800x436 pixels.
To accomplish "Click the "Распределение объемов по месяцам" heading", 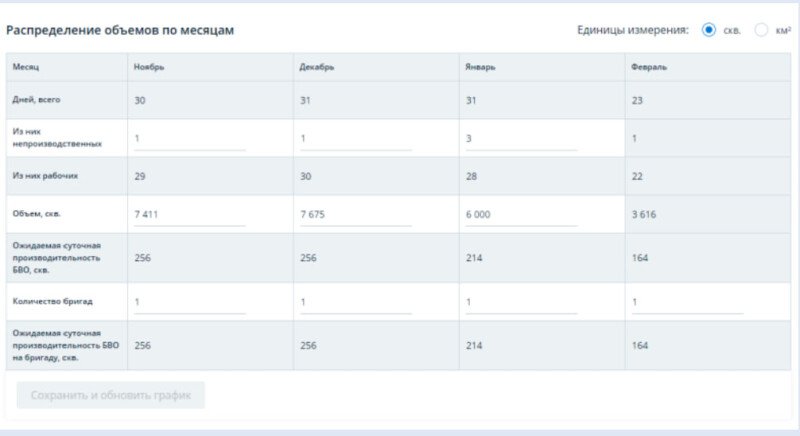I will pos(120,30).
